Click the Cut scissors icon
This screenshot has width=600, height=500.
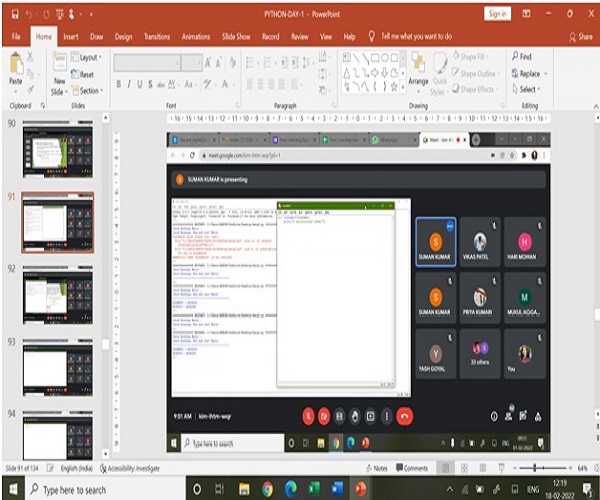tap(30, 57)
